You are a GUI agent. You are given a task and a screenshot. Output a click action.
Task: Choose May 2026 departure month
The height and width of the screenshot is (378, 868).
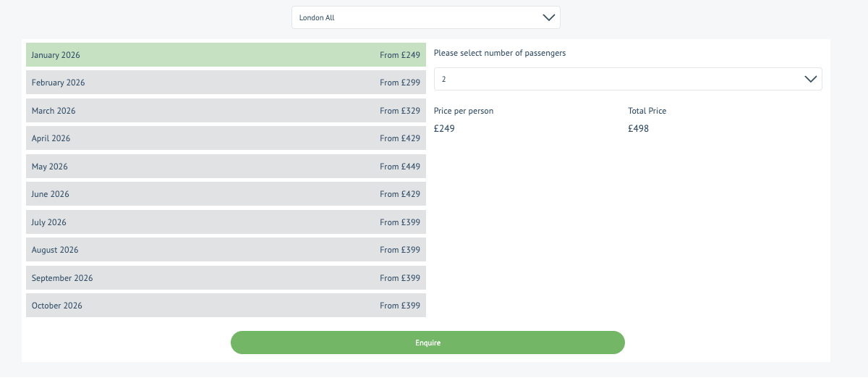coord(226,167)
